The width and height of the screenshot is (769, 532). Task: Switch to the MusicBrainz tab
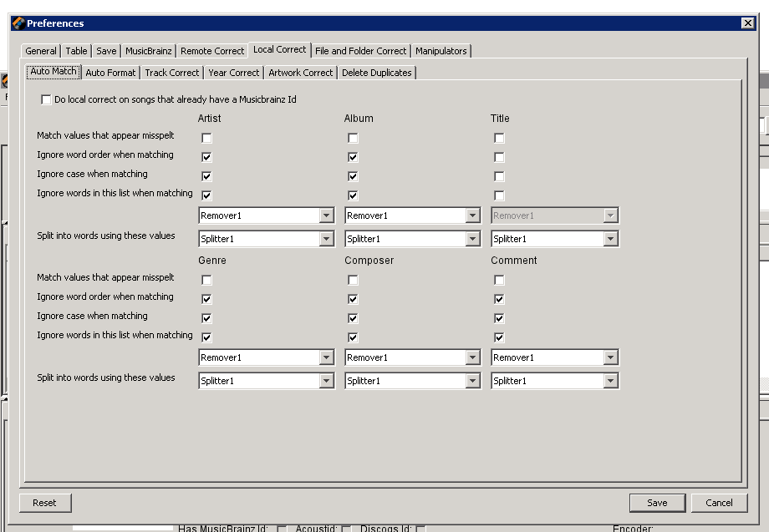(149, 51)
